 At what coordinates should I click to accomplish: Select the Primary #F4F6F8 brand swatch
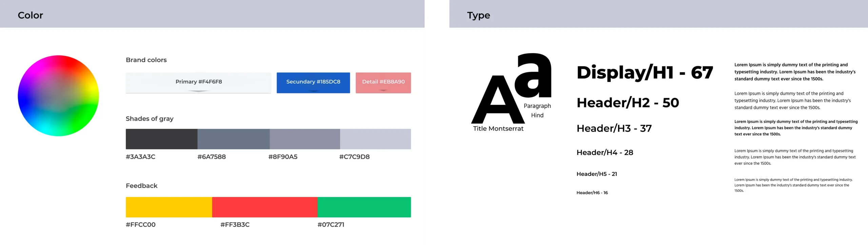coord(198,83)
